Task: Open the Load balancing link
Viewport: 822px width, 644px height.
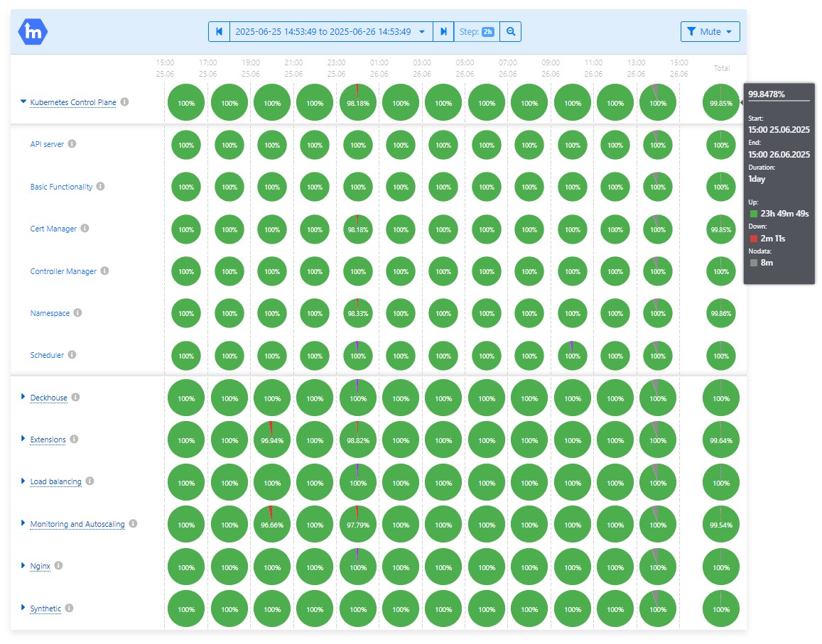Action: pyautogui.click(x=56, y=481)
